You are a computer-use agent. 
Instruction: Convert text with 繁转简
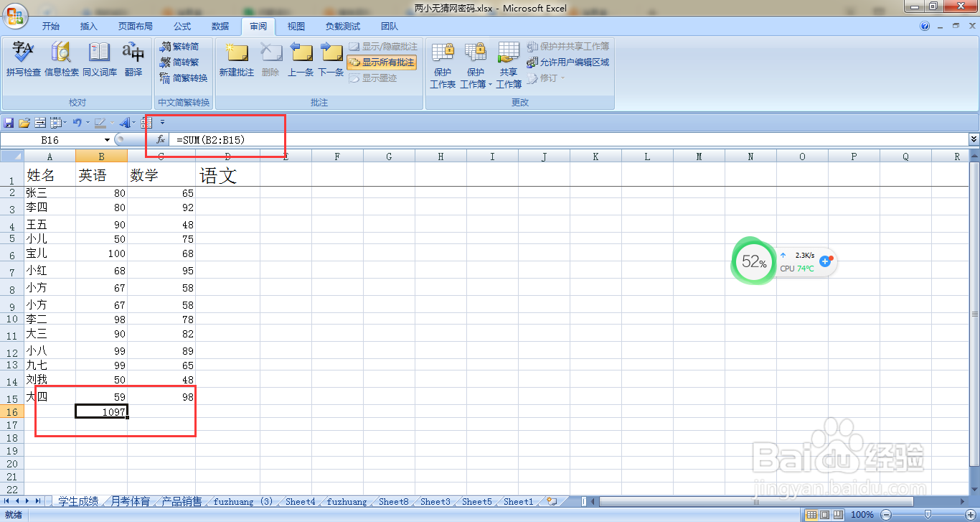pyautogui.click(x=179, y=47)
